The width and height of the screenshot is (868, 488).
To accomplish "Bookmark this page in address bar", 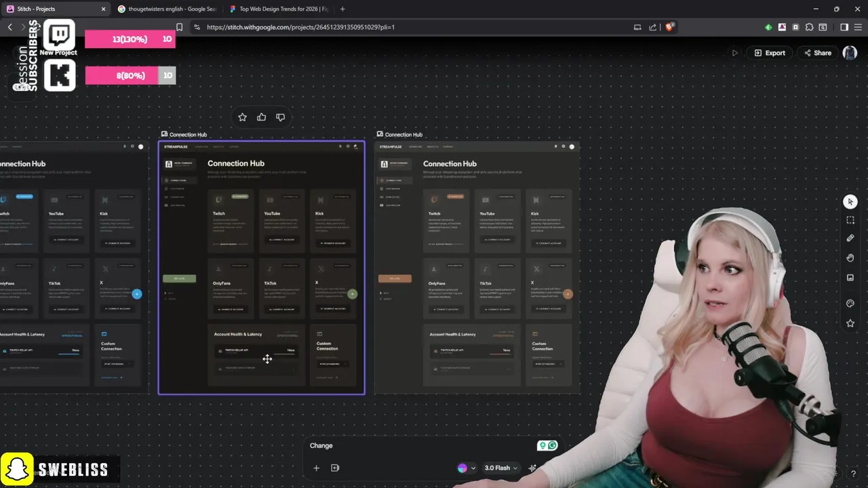I will point(179,27).
